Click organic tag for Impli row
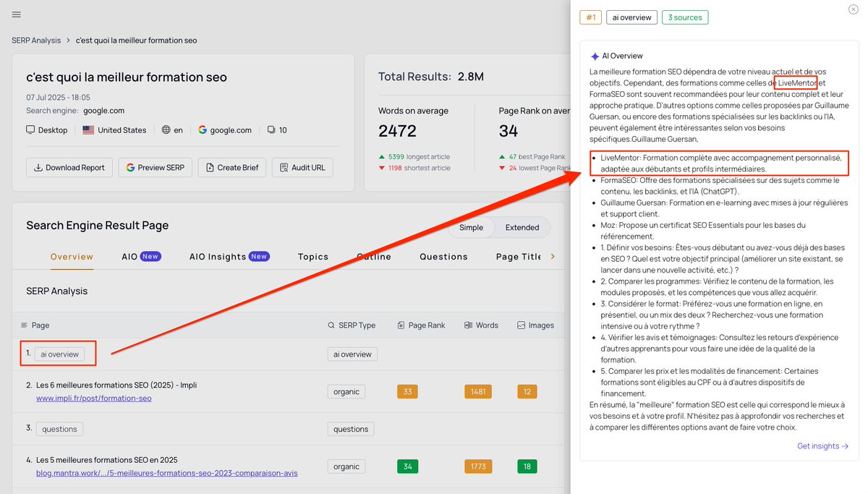868x494 pixels. 346,391
